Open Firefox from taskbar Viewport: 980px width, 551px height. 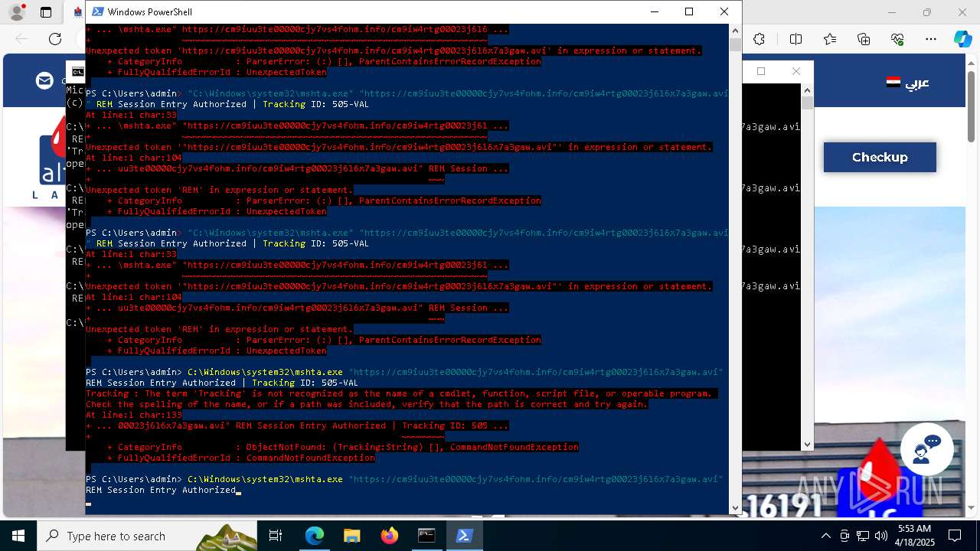[x=390, y=536]
